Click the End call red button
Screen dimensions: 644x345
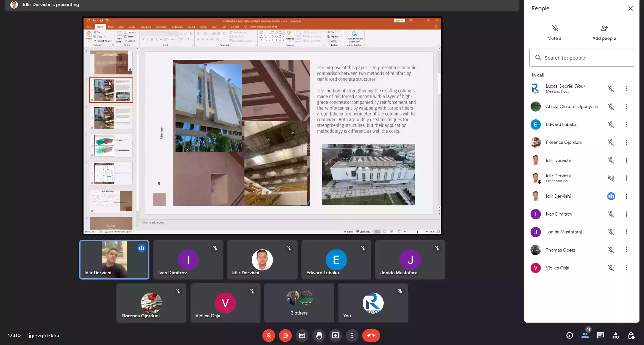pyautogui.click(x=371, y=335)
